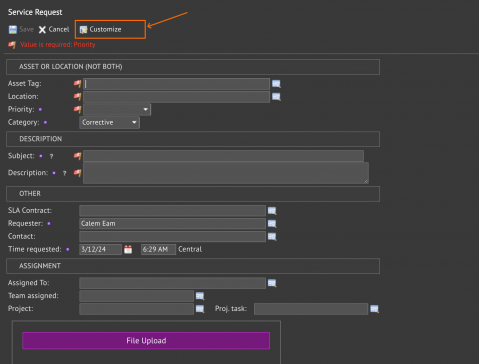Open calendar picker for Time requested

[x=128, y=249]
